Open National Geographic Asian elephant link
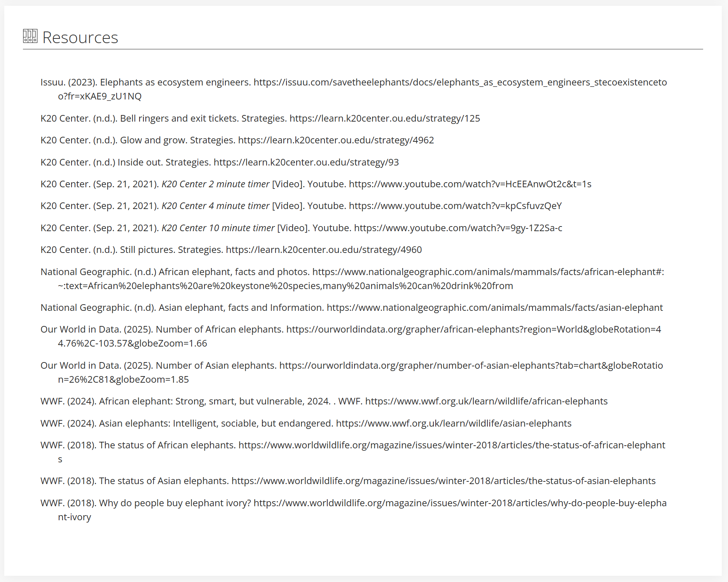This screenshot has height=582, width=728. (x=494, y=308)
